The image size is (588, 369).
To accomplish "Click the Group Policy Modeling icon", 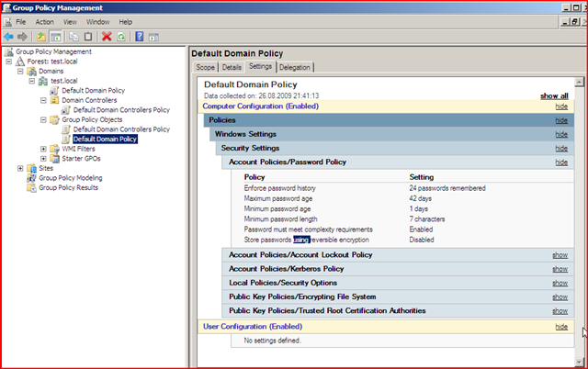I will coord(31,178).
